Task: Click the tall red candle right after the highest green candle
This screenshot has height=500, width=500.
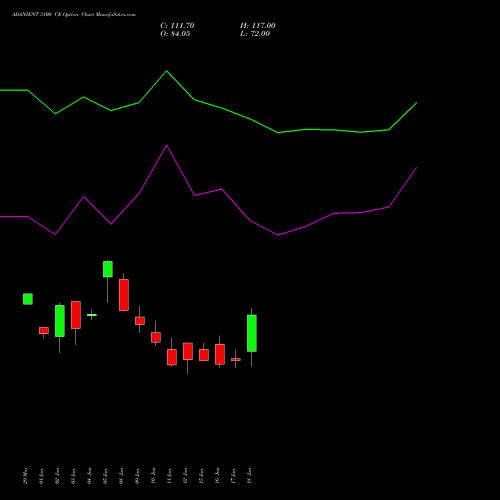Action: (124, 295)
